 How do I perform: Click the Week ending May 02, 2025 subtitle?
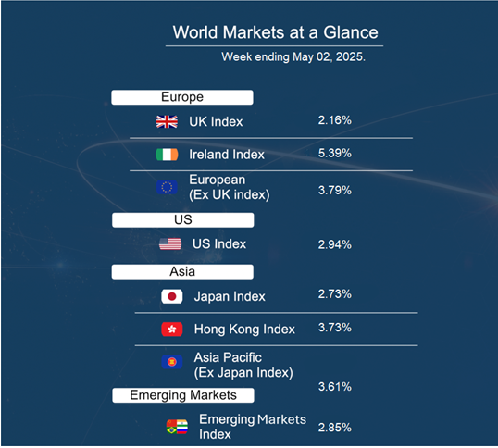293,57
